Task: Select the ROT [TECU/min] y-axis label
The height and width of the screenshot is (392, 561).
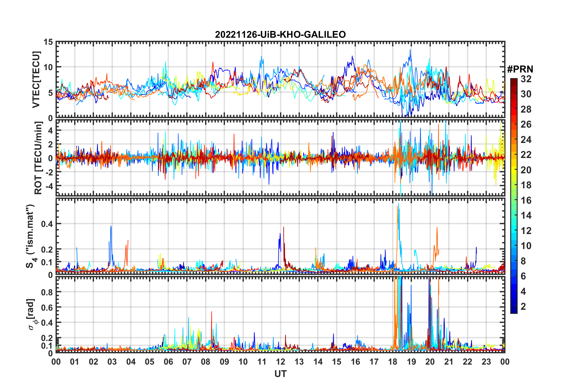Action: pyautogui.click(x=38, y=158)
